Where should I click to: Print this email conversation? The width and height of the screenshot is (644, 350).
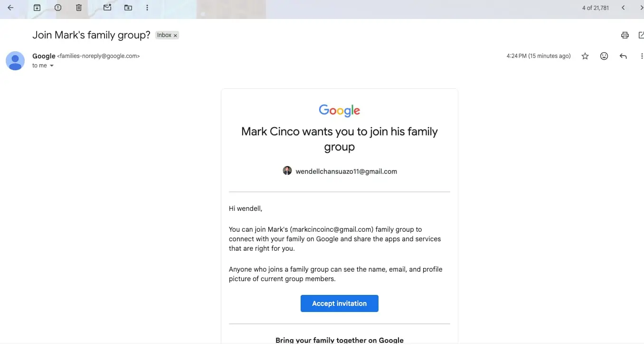[625, 35]
